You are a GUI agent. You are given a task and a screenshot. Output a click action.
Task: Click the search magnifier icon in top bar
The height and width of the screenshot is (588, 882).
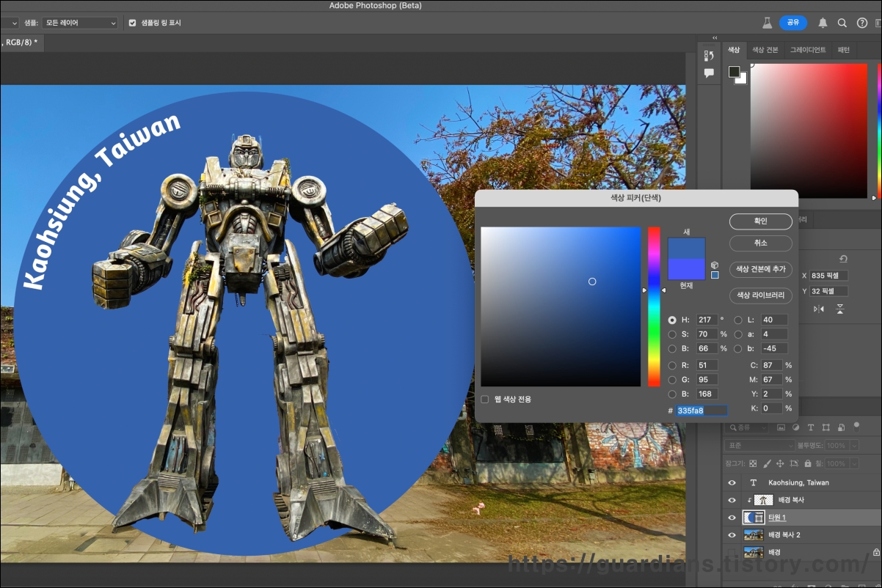(x=842, y=23)
